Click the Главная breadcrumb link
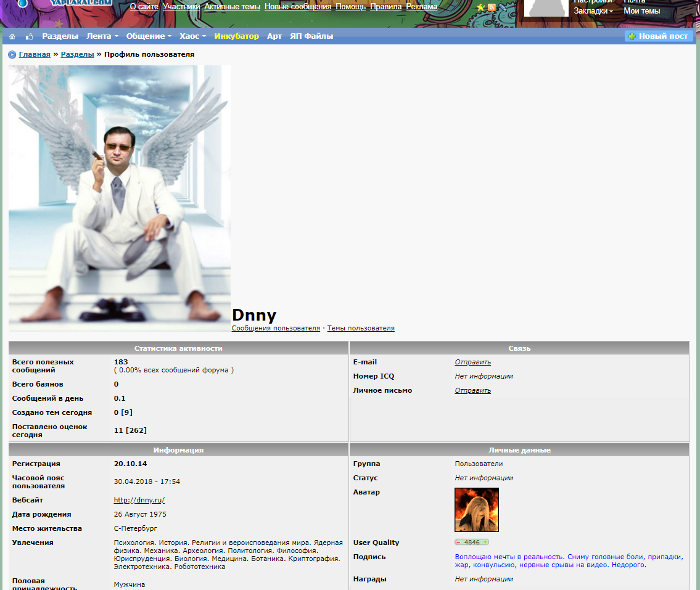Viewport: 700px width, 590px height. 35,54
